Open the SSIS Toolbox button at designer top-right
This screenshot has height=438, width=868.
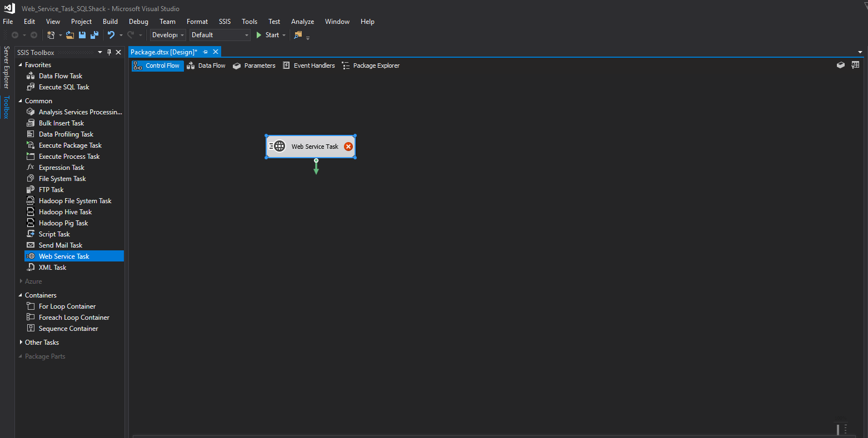click(x=841, y=65)
